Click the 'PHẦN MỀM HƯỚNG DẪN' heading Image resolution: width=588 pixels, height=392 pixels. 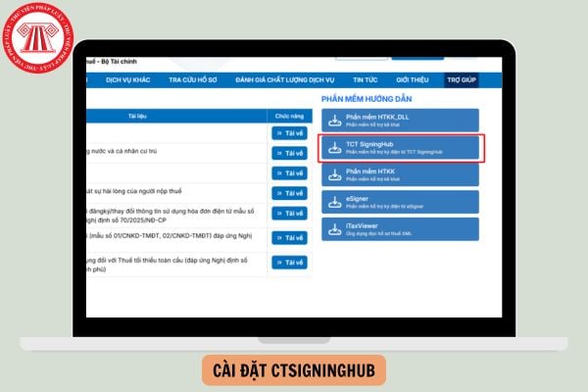point(367,99)
